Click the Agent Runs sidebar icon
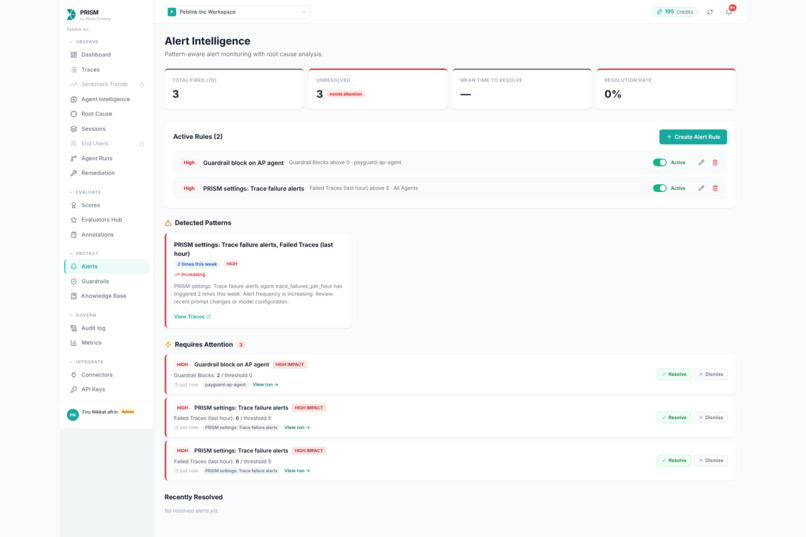The height and width of the screenshot is (537, 806). coord(74,158)
